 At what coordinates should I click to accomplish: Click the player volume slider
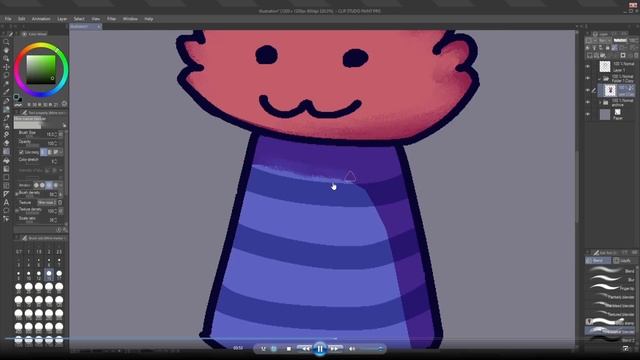370,349
